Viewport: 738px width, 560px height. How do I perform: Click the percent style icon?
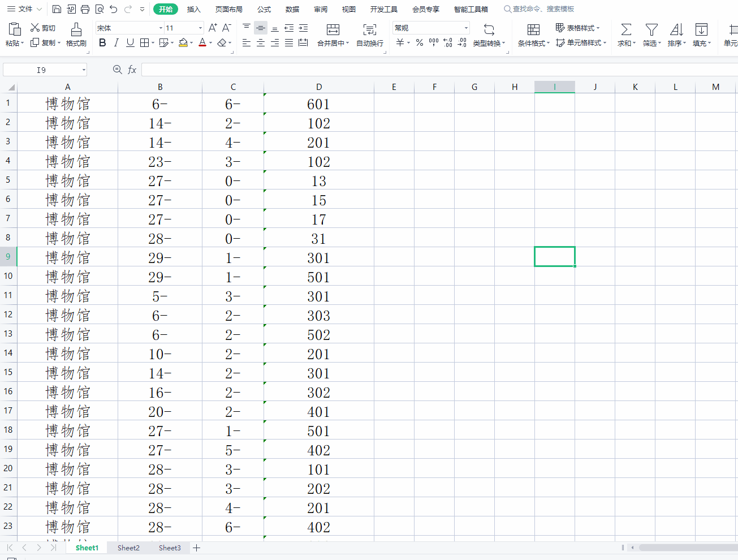(x=419, y=43)
